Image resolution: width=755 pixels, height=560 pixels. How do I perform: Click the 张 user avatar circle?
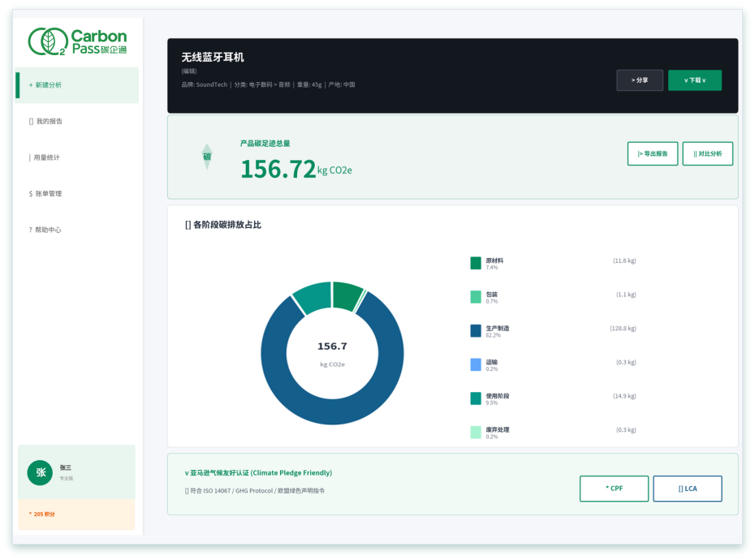coord(40,472)
